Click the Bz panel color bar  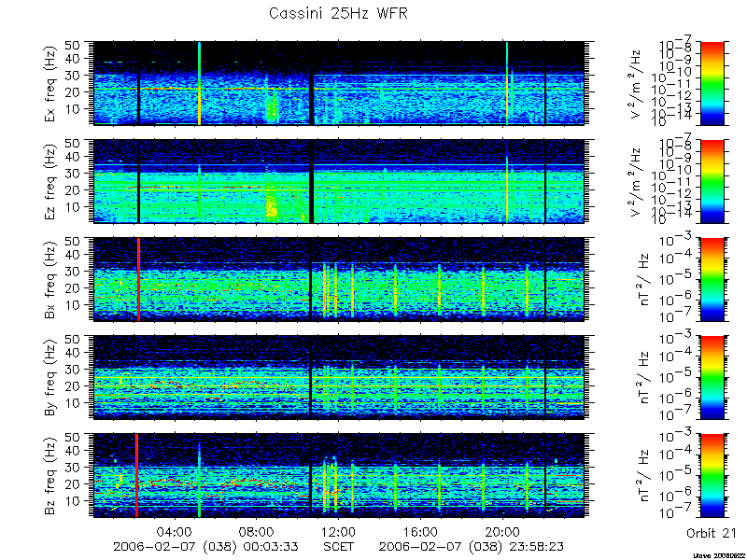[x=712, y=476]
